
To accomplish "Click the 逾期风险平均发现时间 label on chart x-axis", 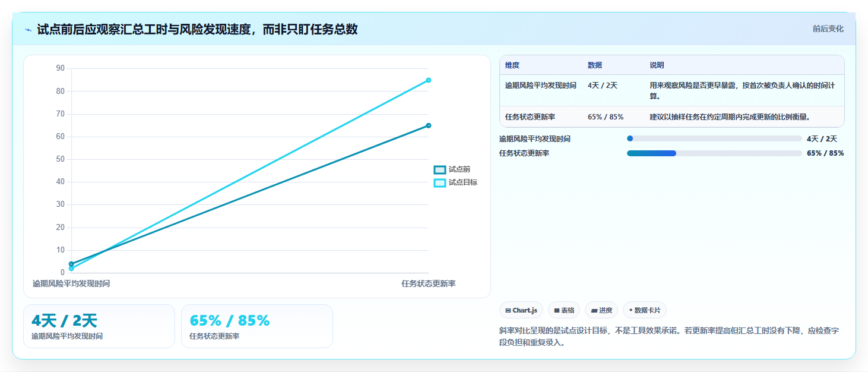I will [71, 283].
